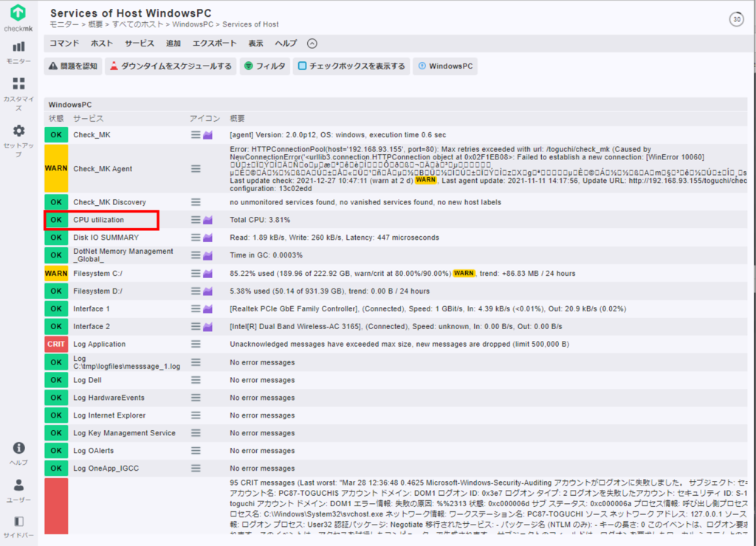This screenshot has height=546, width=756.
Task: Open action menu for DotNet Memory Management
Action: [195, 255]
